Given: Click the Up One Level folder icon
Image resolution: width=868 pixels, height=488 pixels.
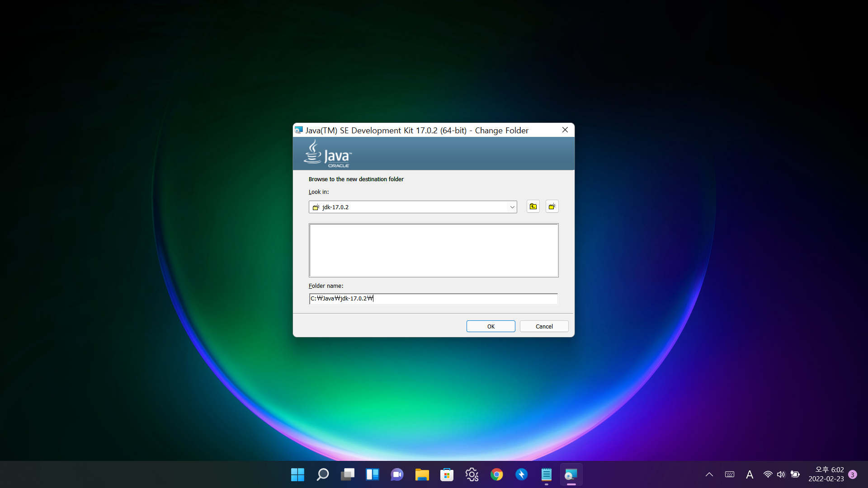Looking at the screenshot, I should pyautogui.click(x=533, y=206).
